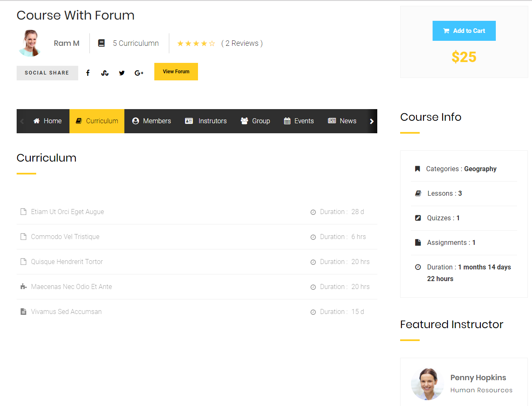This screenshot has width=532, height=406.
Task: Open the View Forum button
Action: (x=176, y=72)
